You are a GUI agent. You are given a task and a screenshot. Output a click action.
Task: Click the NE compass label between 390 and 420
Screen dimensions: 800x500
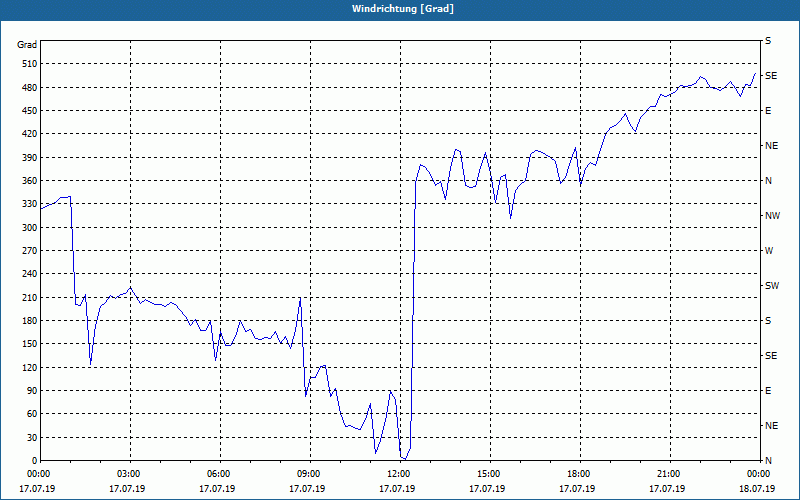[771, 146]
